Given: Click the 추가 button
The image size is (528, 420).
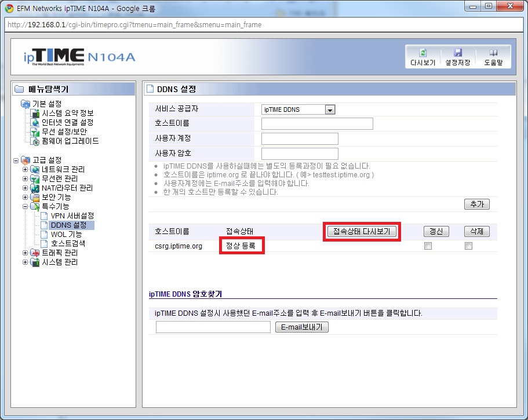Looking at the screenshot, I should click(477, 204).
